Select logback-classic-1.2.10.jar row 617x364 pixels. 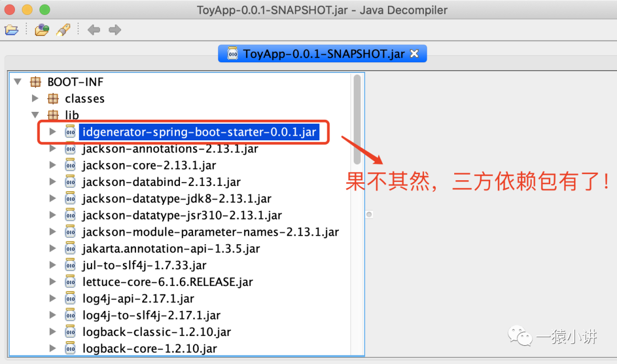pos(157,332)
